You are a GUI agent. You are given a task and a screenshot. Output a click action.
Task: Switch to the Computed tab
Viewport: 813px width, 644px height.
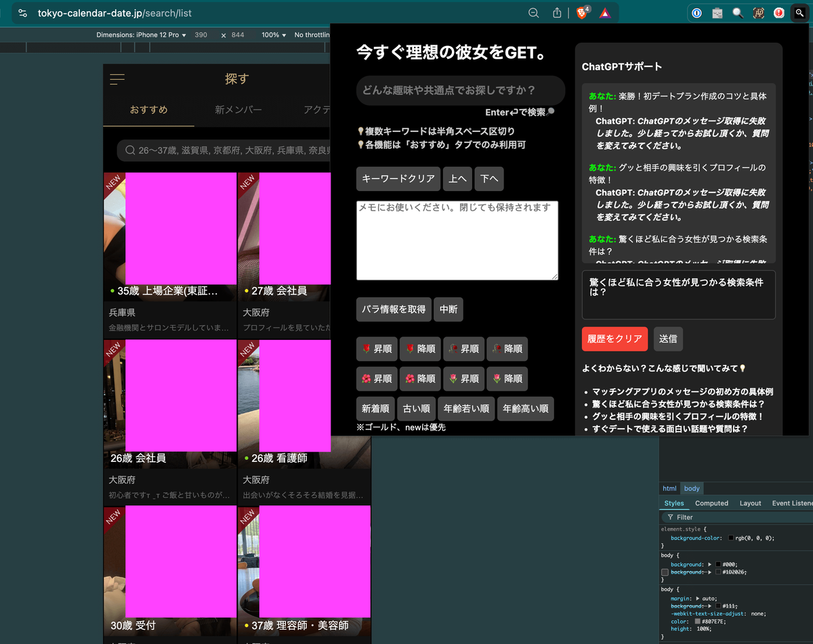[711, 503]
